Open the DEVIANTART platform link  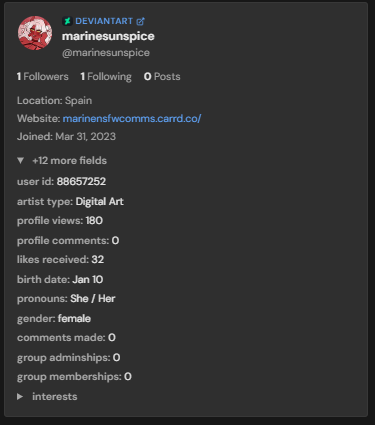pyautogui.click(x=104, y=21)
